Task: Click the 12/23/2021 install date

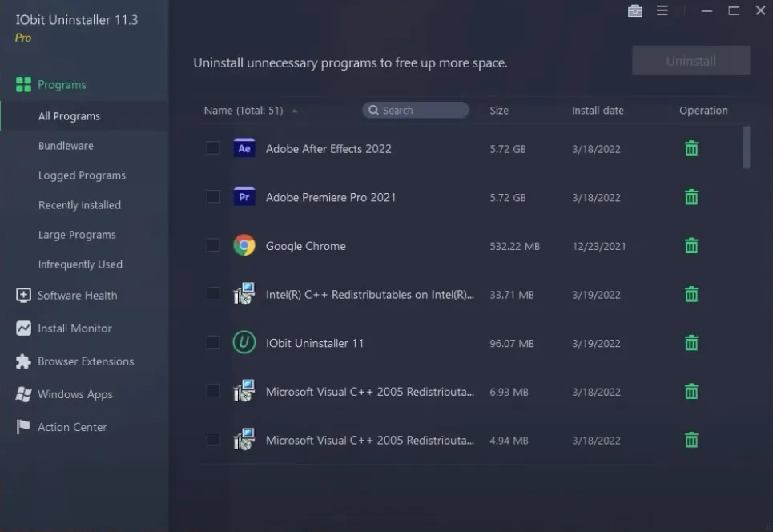Action: (598, 246)
